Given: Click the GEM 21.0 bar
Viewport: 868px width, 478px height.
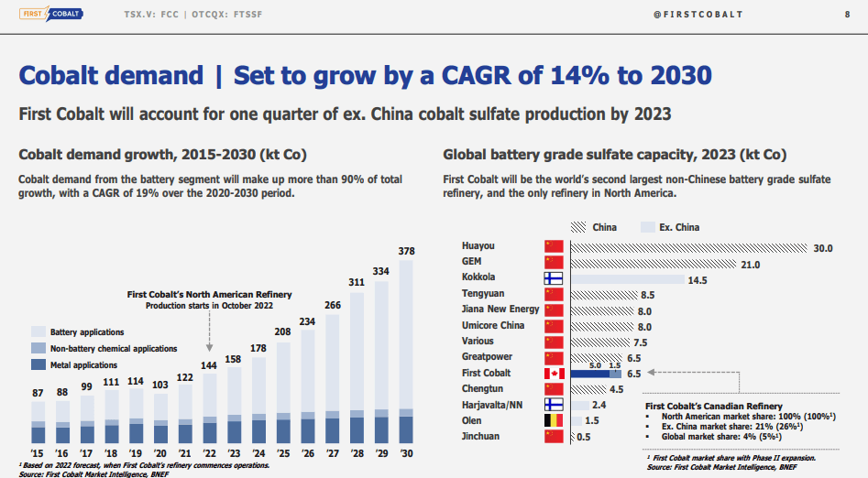Looking at the screenshot, I should pos(654,264).
